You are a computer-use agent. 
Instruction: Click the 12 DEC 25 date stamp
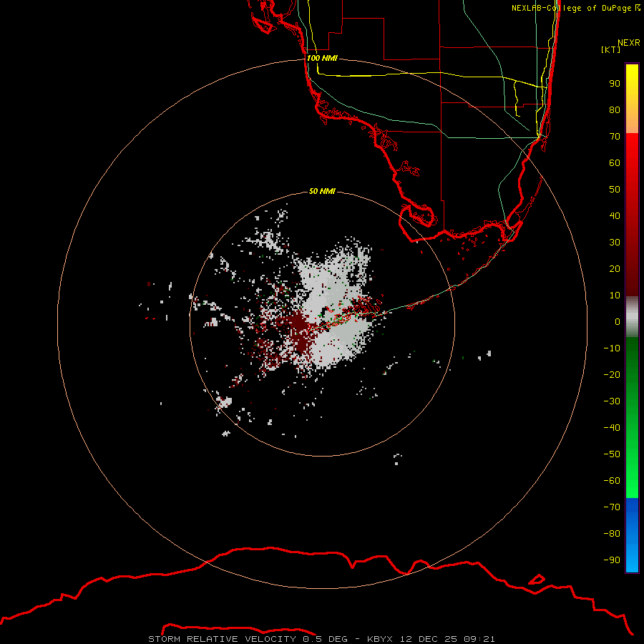coord(429,639)
